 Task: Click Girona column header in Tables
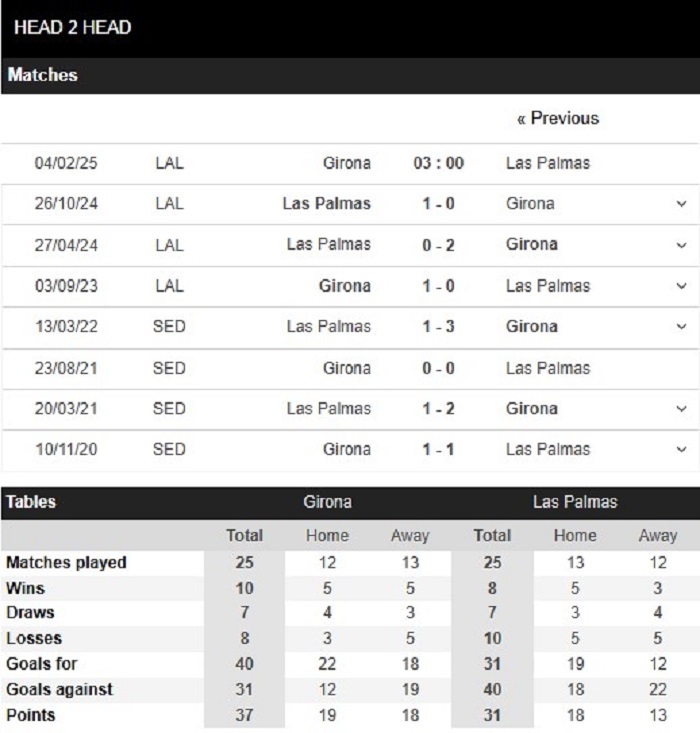tap(327, 502)
